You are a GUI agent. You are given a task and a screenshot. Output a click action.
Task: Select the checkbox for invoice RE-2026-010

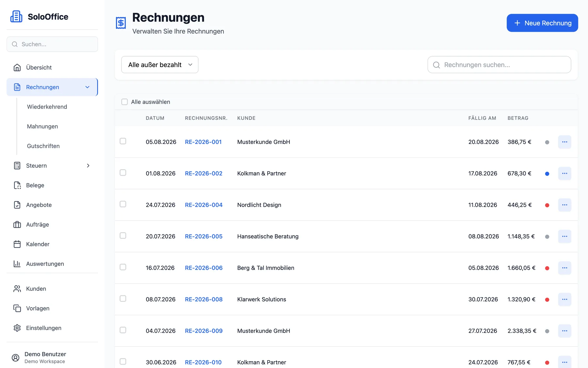[123, 361]
